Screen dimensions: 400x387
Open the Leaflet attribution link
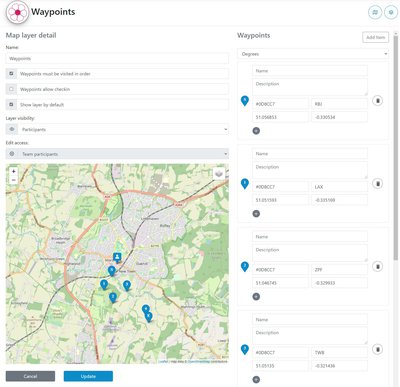point(163,362)
